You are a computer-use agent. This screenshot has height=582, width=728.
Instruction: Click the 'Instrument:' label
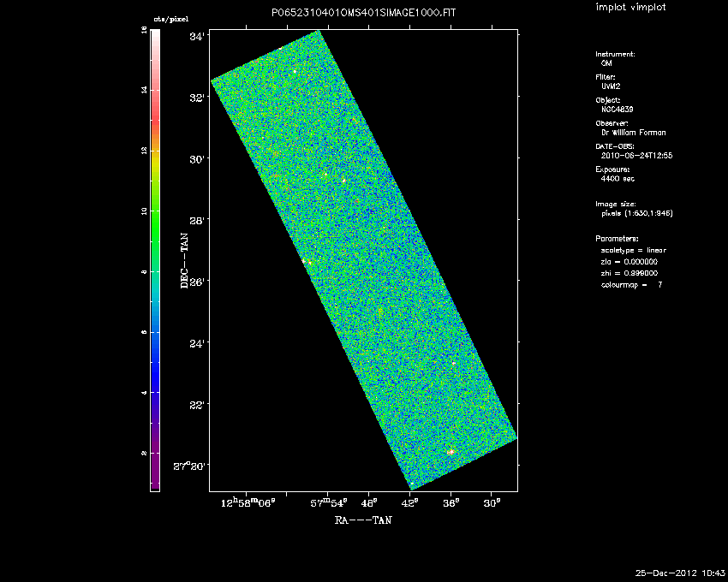[615, 54]
